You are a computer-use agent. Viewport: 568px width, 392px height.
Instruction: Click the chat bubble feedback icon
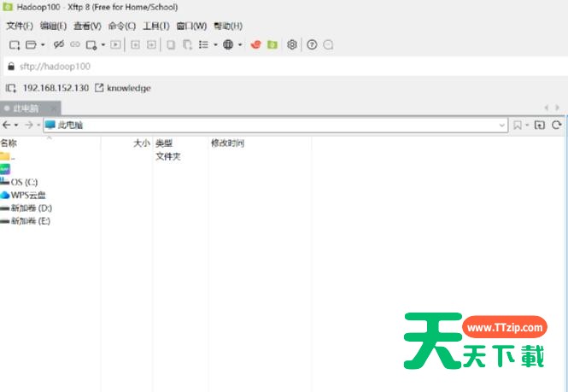pos(328,45)
